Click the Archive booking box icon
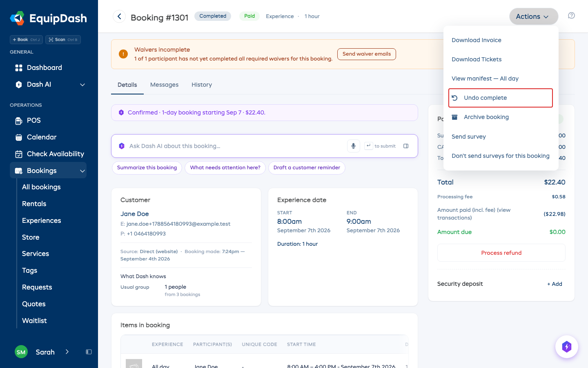 pos(454,117)
